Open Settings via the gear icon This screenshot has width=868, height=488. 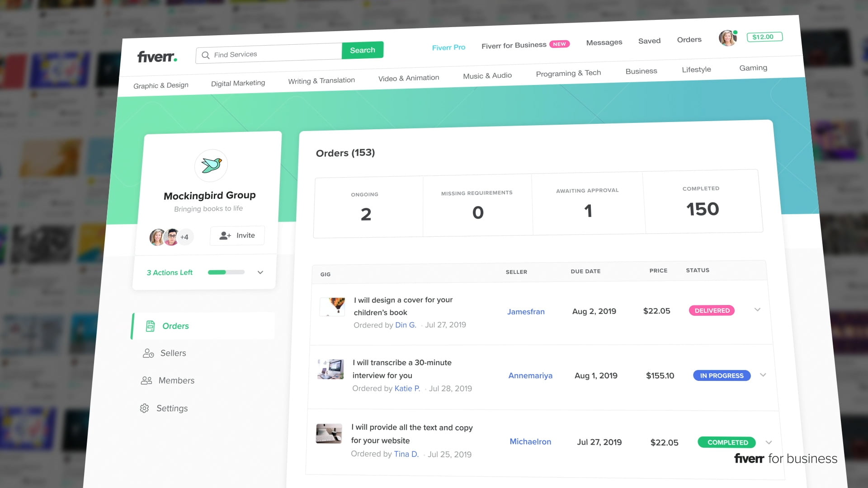pos(144,408)
